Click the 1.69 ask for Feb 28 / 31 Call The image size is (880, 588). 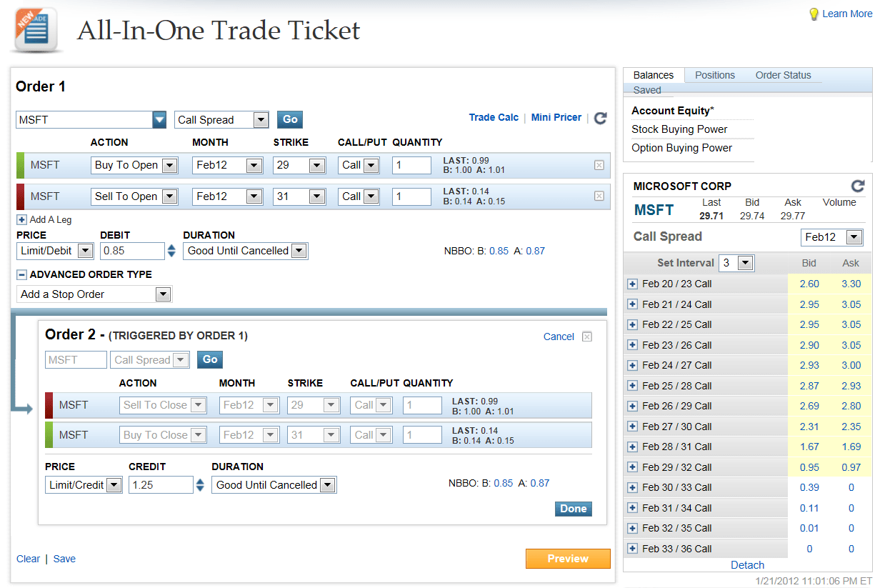pos(851,447)
